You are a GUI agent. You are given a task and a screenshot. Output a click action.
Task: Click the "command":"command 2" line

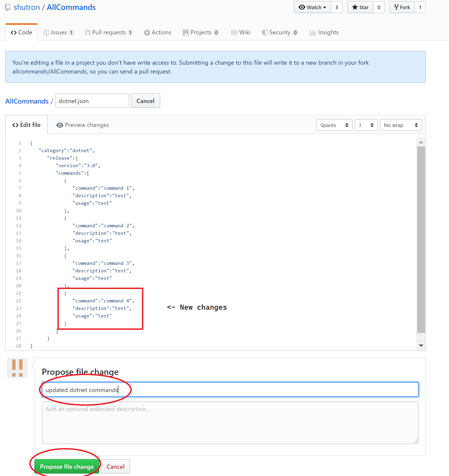coord(103,226)
